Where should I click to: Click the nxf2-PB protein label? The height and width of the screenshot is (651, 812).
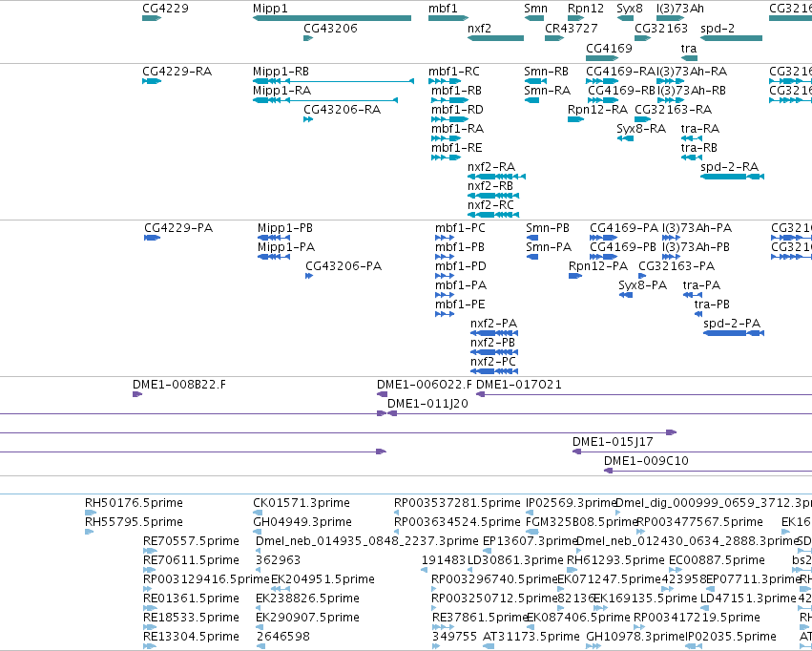(x=492, y=343)
